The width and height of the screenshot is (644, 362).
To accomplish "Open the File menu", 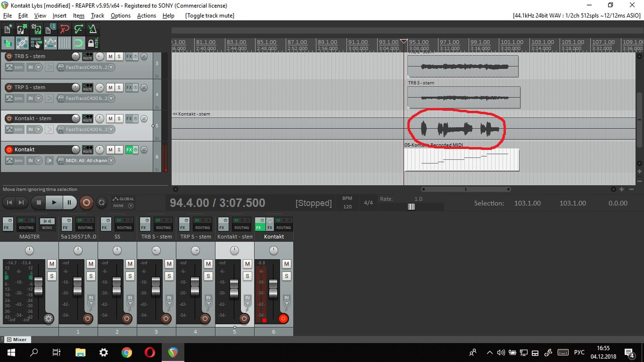I will tap(7, 16).
